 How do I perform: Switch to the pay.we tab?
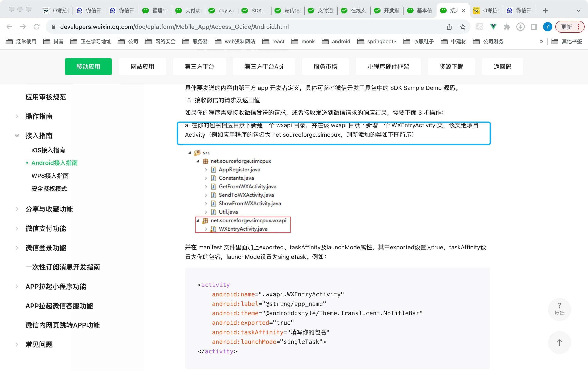[221, 11]
